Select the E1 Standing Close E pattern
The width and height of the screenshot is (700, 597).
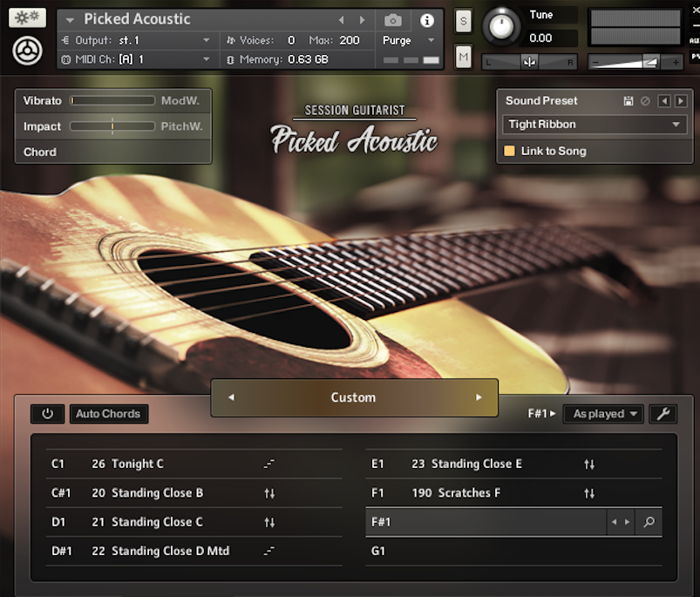(513, 464)
